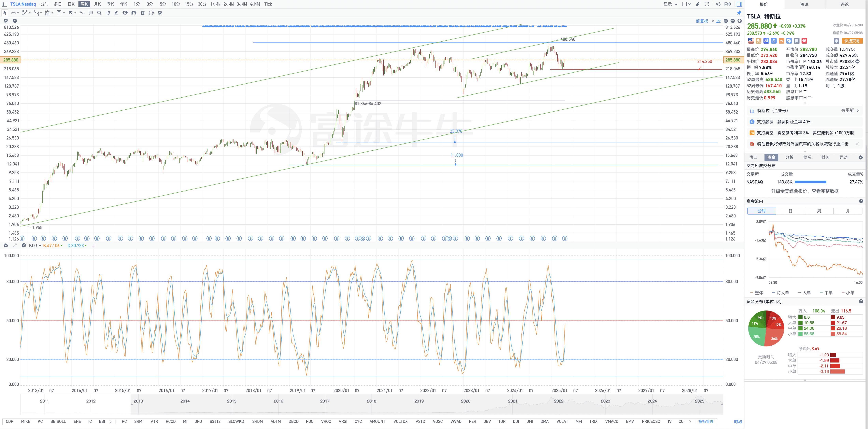The image size is (868, 429).
Task: Toggle drawing visibility with the eye icon
Action: pyautogui.click(x=125, y=13)
